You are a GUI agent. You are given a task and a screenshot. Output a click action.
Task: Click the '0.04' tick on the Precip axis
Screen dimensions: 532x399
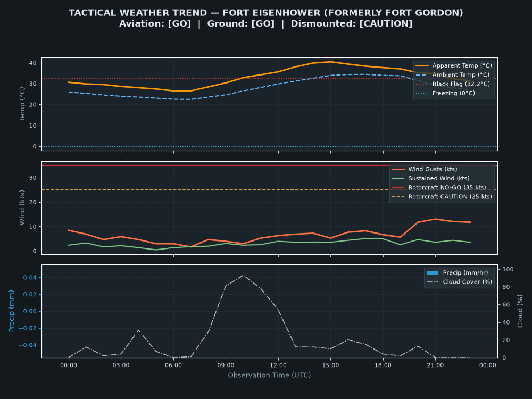click(30, 278)
